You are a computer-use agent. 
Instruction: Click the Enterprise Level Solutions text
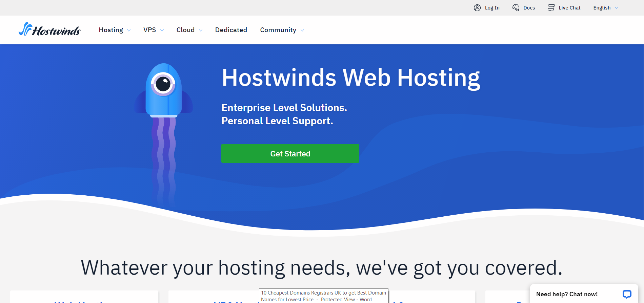pos(284,108)
